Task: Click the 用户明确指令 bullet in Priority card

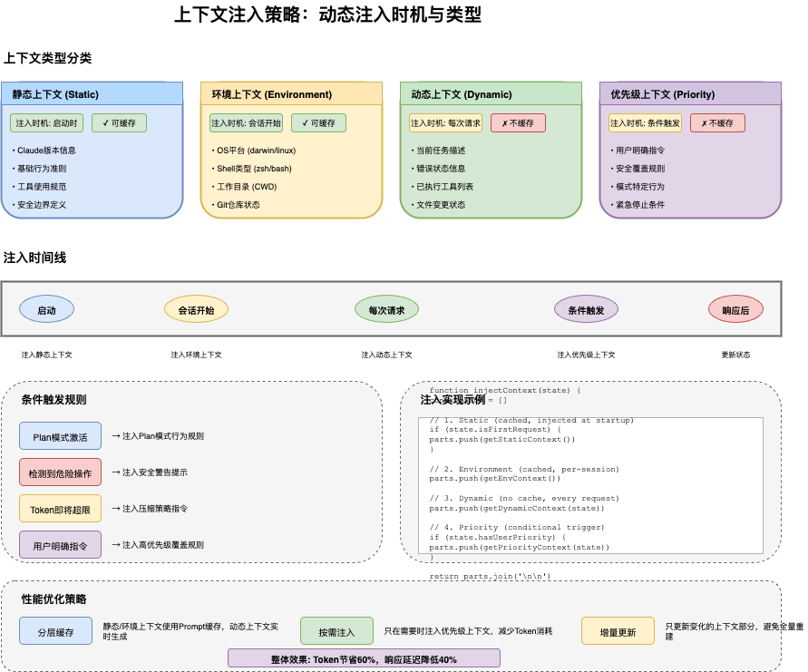Action: pos(638,151)
